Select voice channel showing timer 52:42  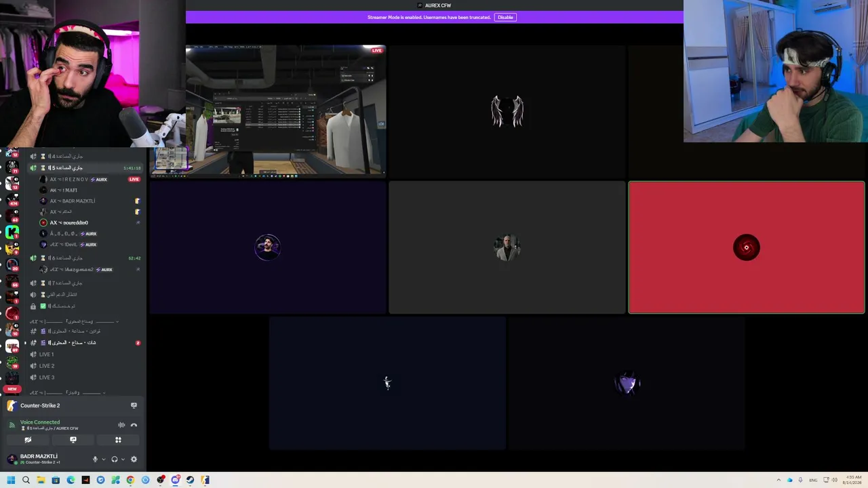pyautogui.click(x=85, y=258)
